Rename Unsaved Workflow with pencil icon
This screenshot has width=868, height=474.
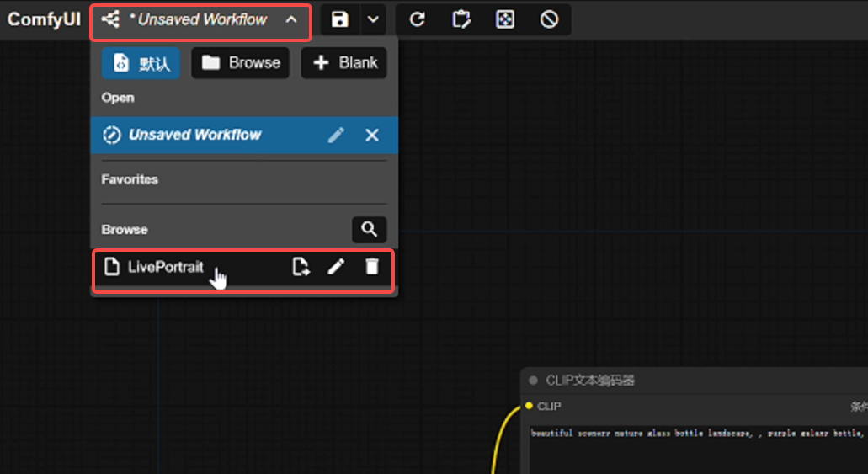pyautogui.click(x=336, y=135)
